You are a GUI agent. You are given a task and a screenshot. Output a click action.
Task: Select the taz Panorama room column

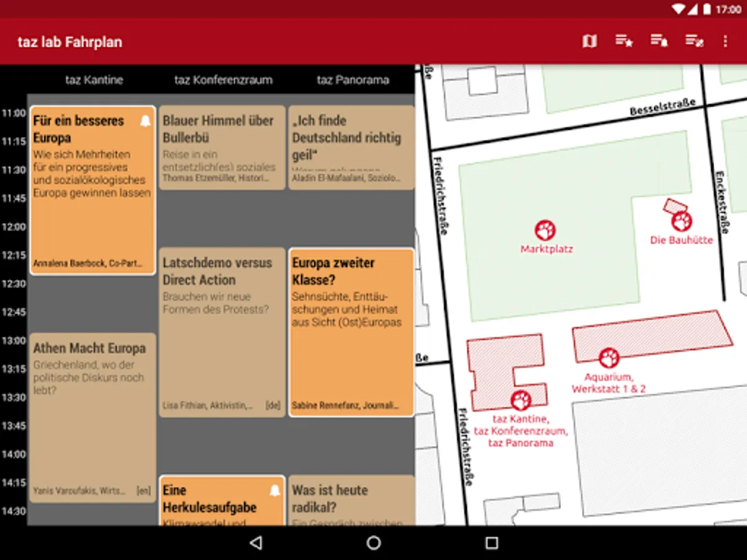click(353, 80)
